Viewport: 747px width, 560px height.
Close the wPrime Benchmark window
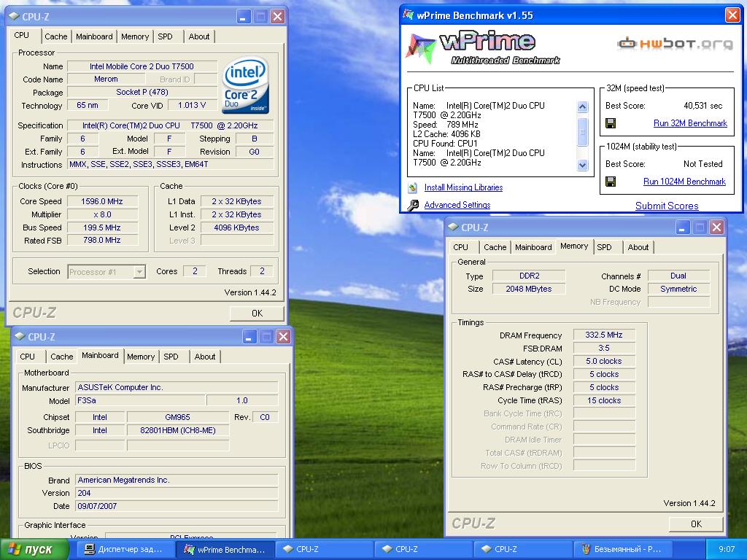tap(732, 15)
